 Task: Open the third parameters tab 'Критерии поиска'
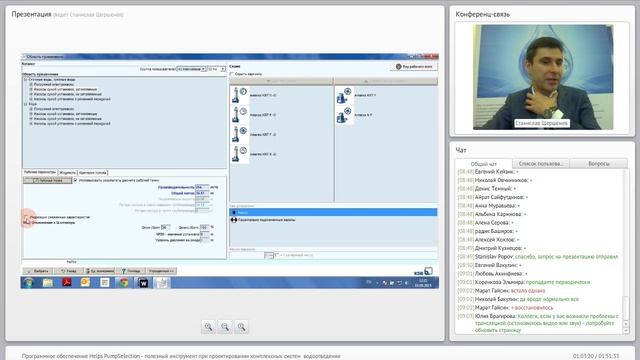click(93, 173)
